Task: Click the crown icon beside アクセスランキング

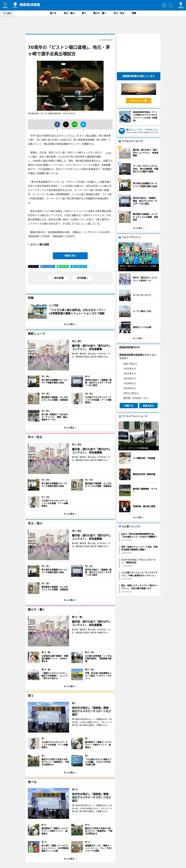Action: (120, 141)
